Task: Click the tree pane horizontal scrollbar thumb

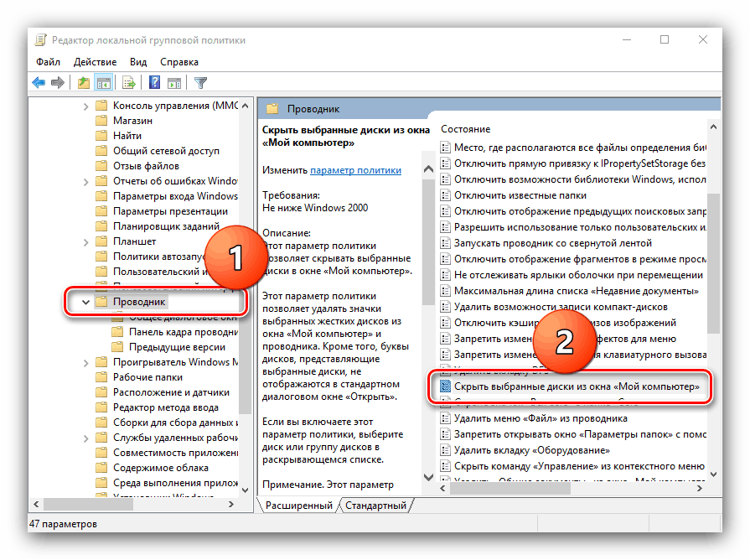Action: (88, 504)
